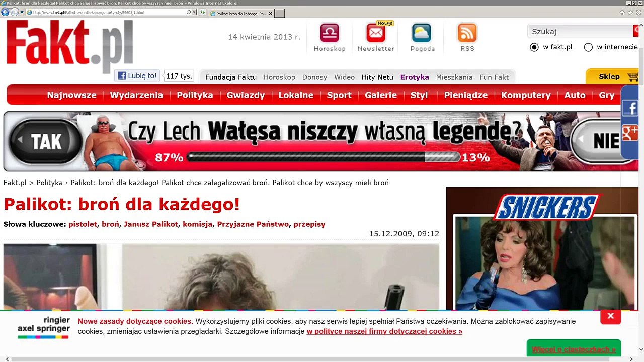
Task: Click the Facebook 'Lubię to!' button
Action: 137,76
